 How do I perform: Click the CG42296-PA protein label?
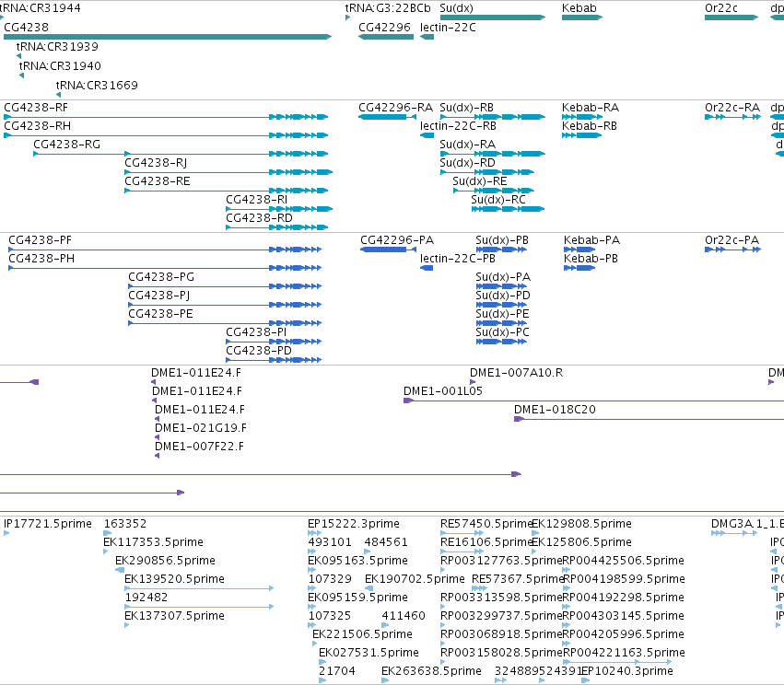coord(397,240)
